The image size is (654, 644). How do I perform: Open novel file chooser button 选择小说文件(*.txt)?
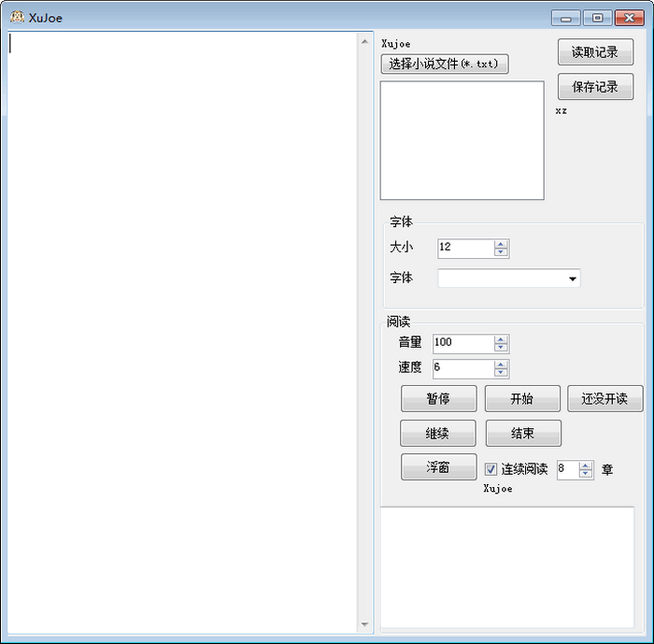pyautogui.click(x=444, y=64)
